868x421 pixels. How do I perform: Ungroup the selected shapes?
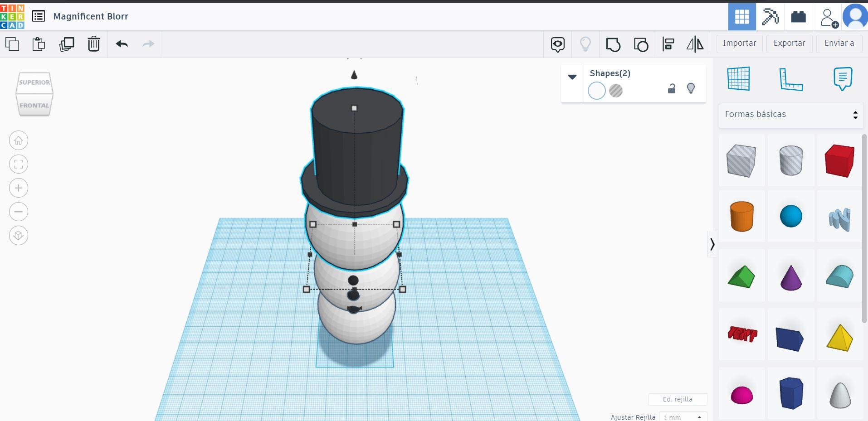(x=641, y=44)
